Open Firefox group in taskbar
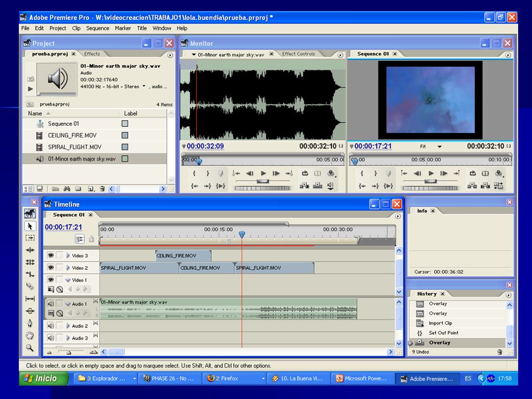This screenshot has width=532, height=399. [x=236, y=378]
